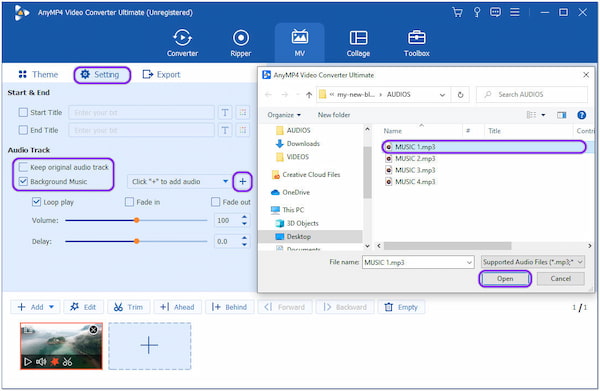Click the Empty button
600x391 pixels.
click(401, 307)
